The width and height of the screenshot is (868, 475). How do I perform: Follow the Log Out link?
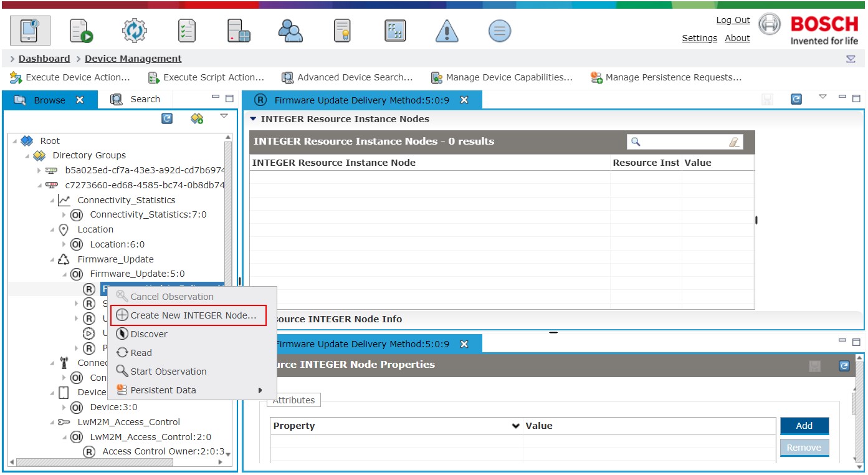tap(733, 20)
